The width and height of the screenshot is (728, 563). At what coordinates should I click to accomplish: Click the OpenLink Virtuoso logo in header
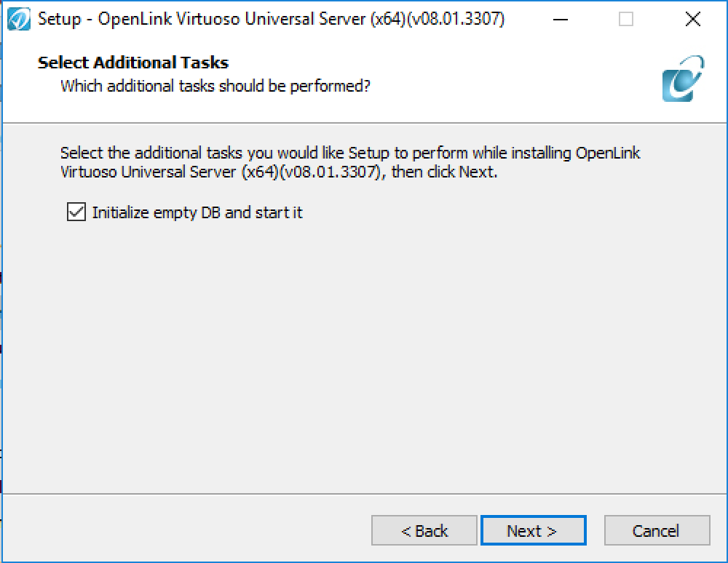click(683, 79)
